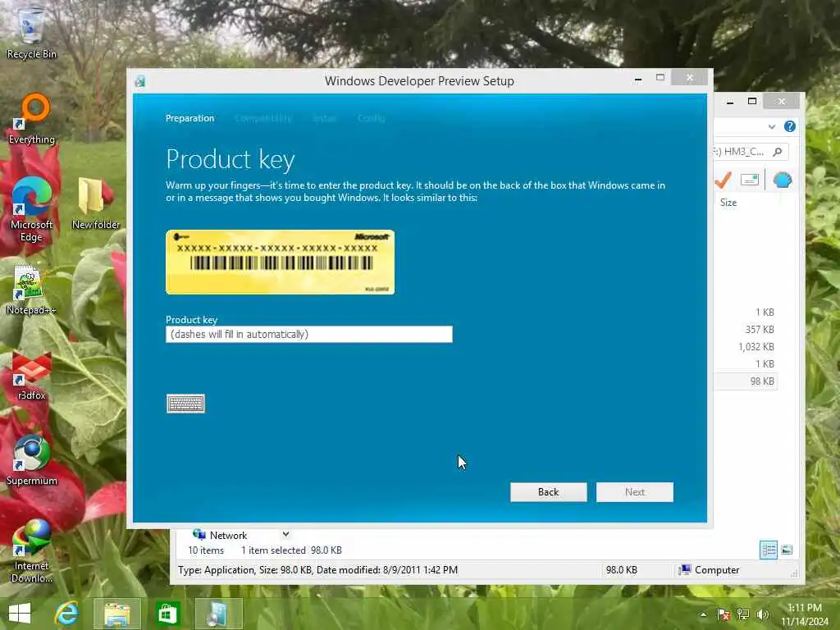Open the on-screen keyboard icon
Viewport: 840px width, 630px height.
tap(185, 404)
